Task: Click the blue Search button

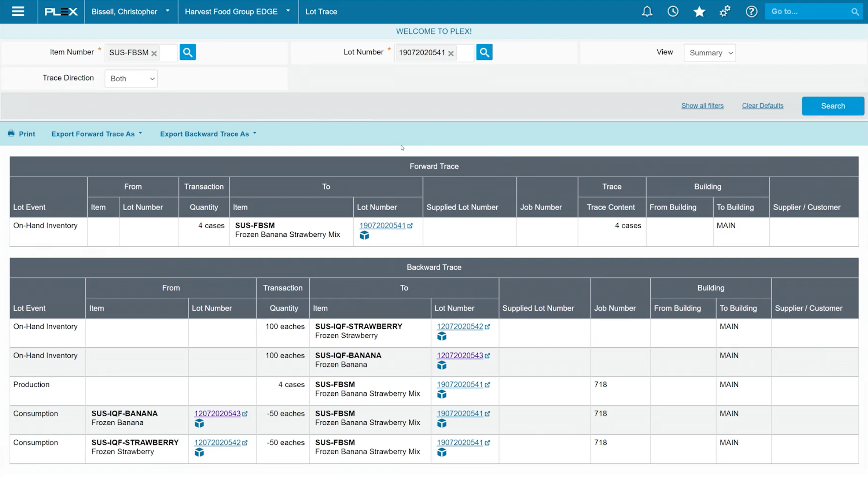Action: 833,106
